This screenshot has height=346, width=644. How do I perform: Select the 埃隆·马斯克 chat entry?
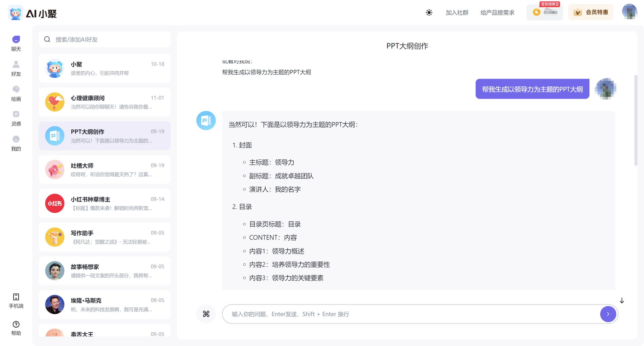click(x=105, y=304)
